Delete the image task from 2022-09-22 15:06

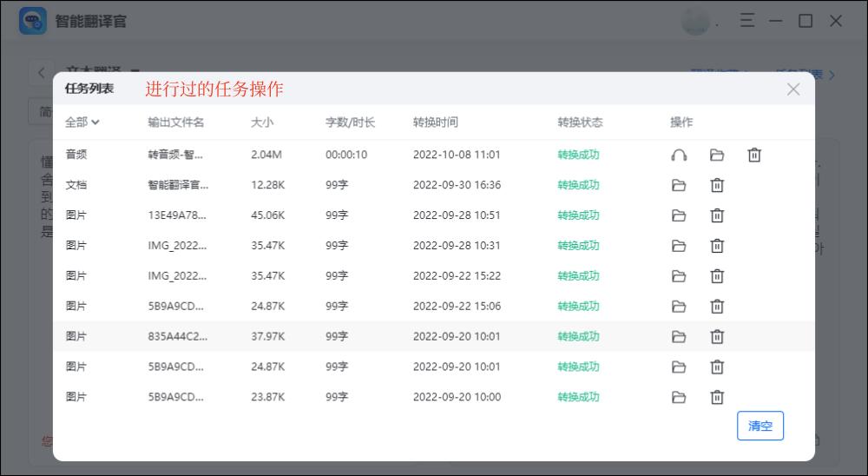point(717,307)
